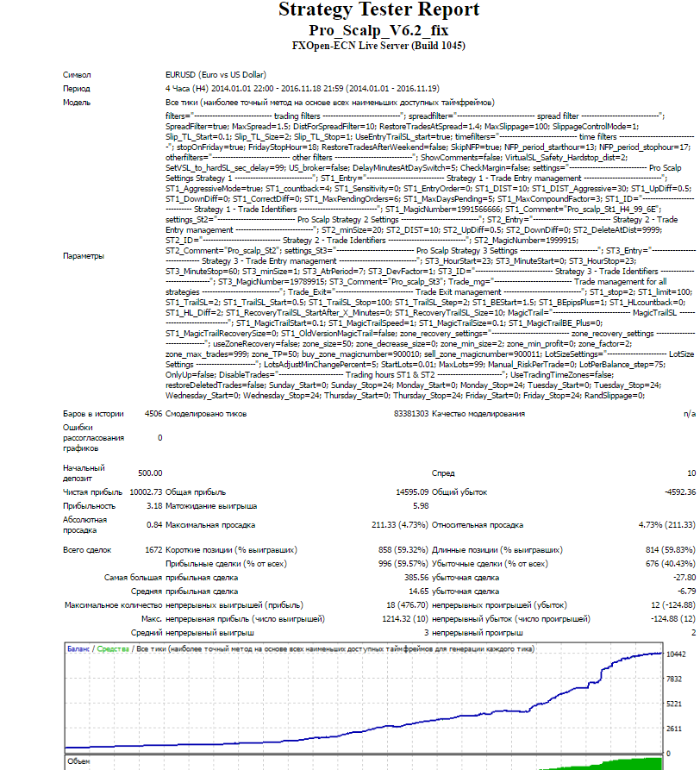Select gross profit value '14595.09'
The height and width of the screenshot is (770, 700).
pyautogui.click(x=412, y=492)
